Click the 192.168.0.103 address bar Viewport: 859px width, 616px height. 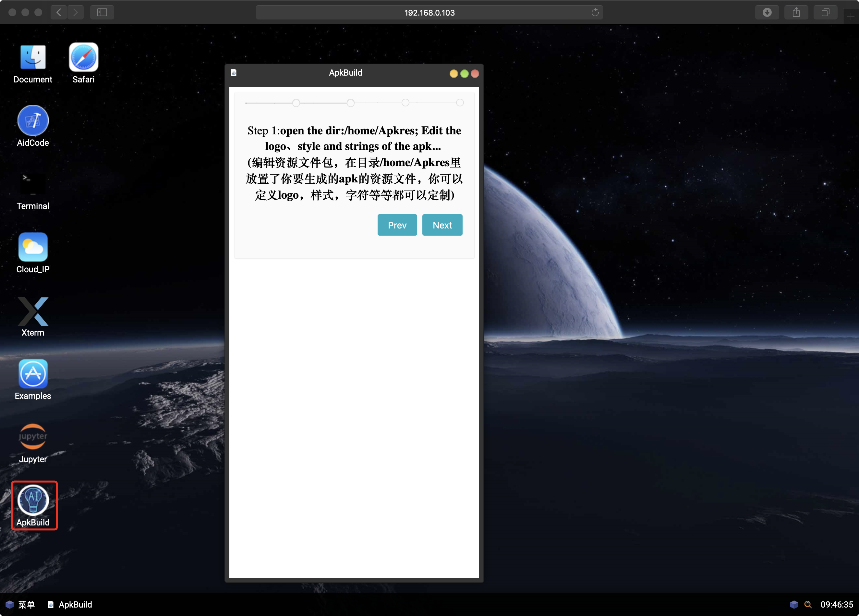click(429, 13)
